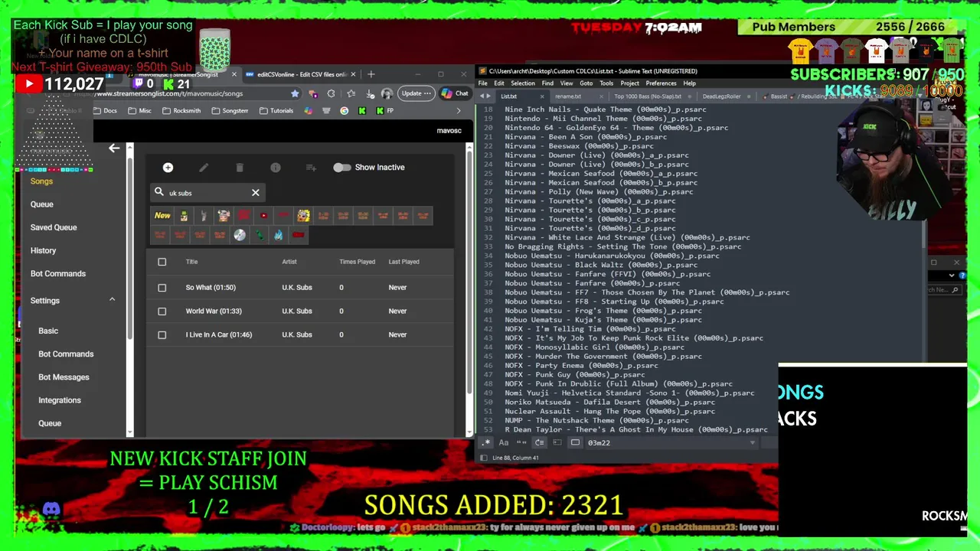Click the search magnifier icon in songlist
This screenshot has width=980, height=551.
pos(159,192)
